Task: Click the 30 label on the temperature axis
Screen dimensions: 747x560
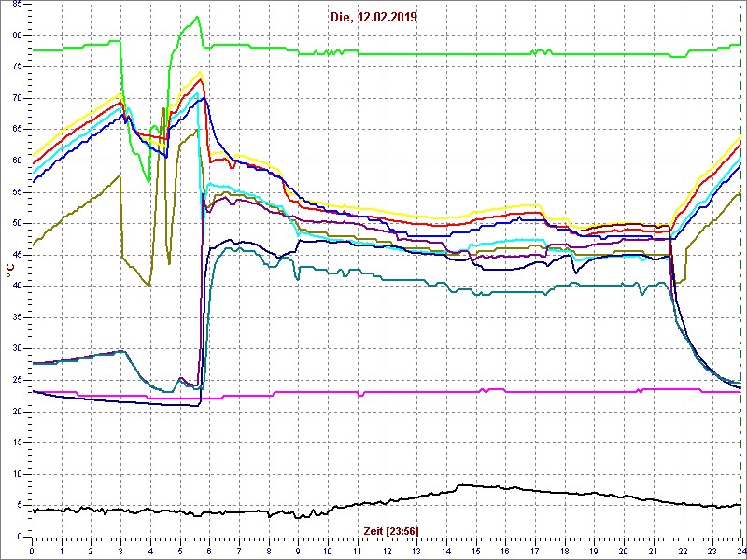Action: tap(16, 349)
